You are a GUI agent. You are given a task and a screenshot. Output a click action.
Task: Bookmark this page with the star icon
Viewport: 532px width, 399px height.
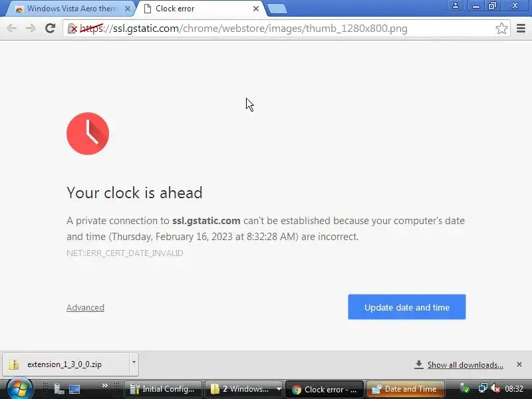click(501, 29)
